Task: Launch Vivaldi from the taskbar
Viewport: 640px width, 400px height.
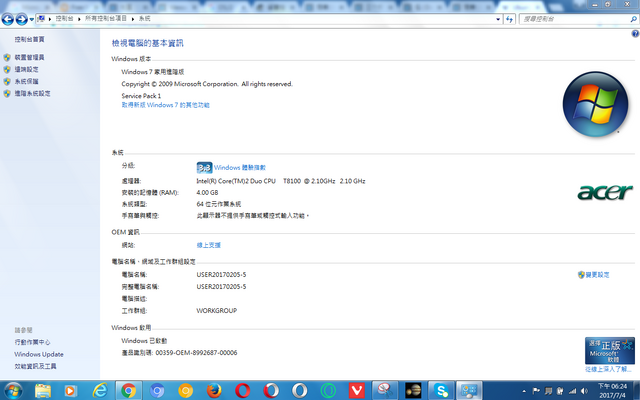Action: click(x=356, y=391)
